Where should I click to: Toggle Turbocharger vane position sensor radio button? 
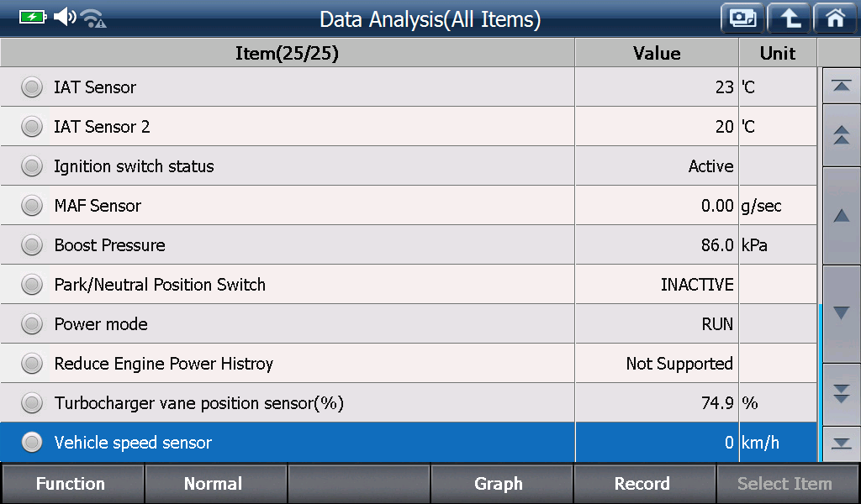[x=32, y=403]
